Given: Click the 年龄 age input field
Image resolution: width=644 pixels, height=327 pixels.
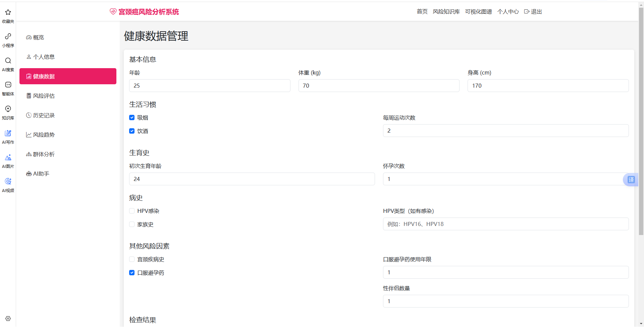Looking at the screenshot, I should pos(210,86).
